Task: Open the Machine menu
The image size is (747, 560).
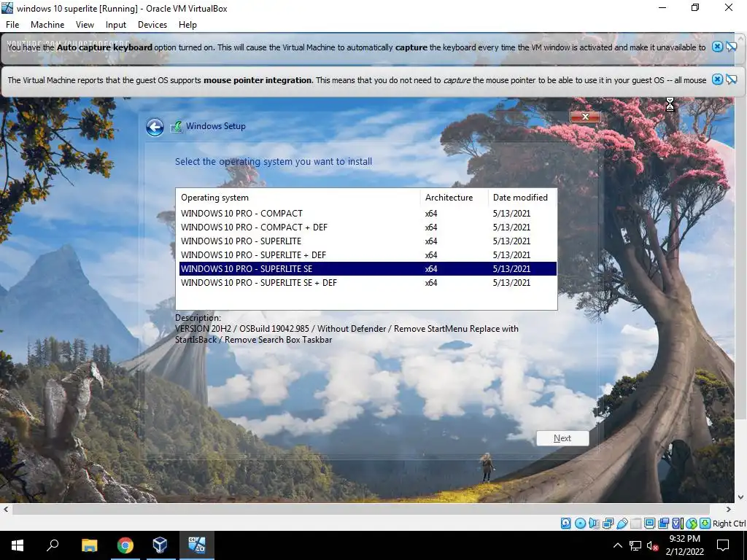Action: point(47,25)
